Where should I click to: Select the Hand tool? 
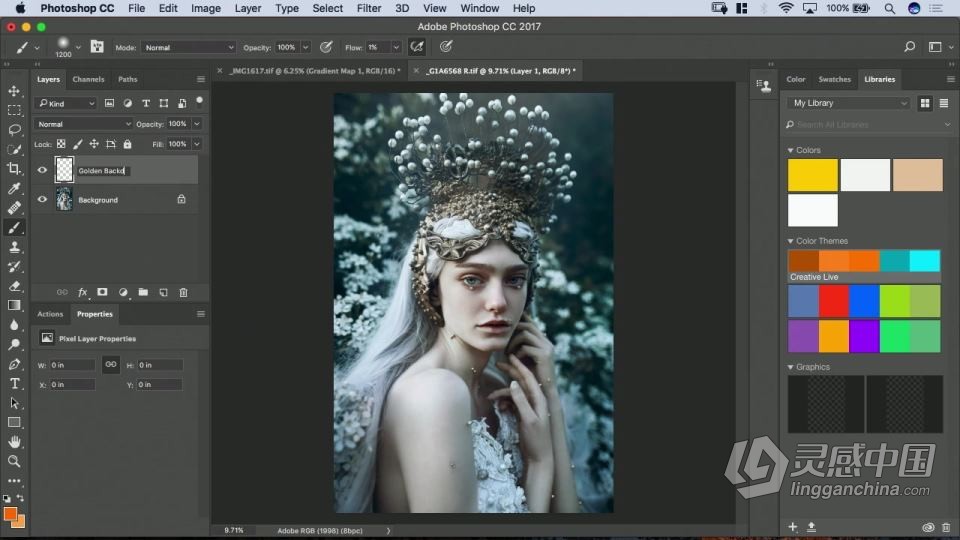[14, 442]
